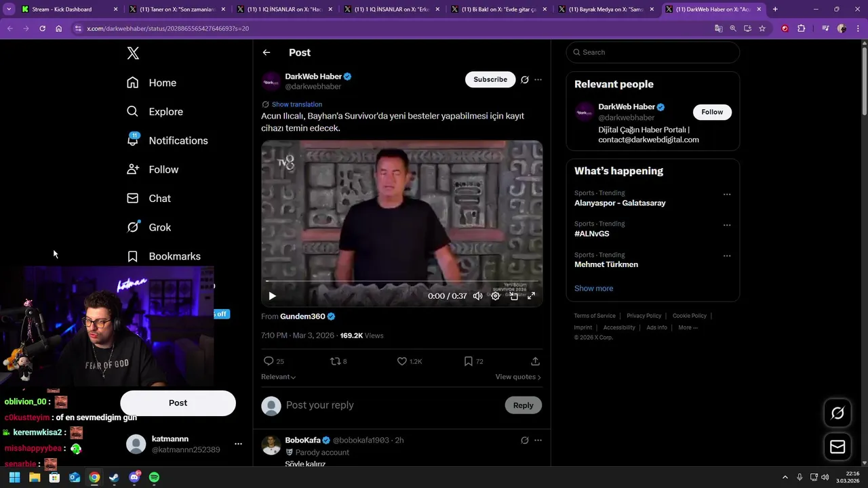Open Windows Start menu
This screenshot has height=488, width=868.
(14, 477)
